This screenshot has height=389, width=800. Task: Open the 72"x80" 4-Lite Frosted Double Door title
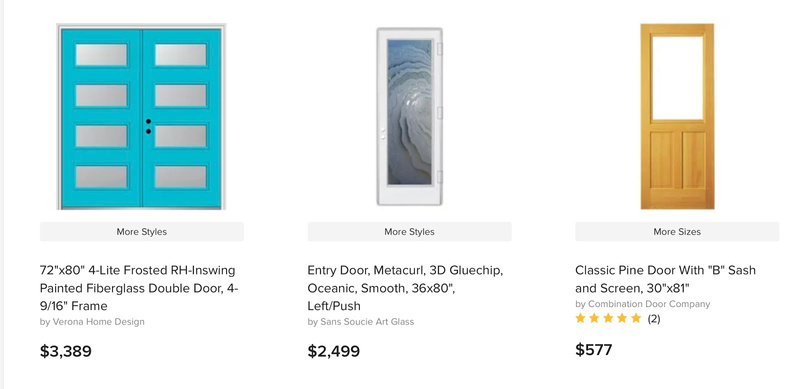(x=139, y=288)
